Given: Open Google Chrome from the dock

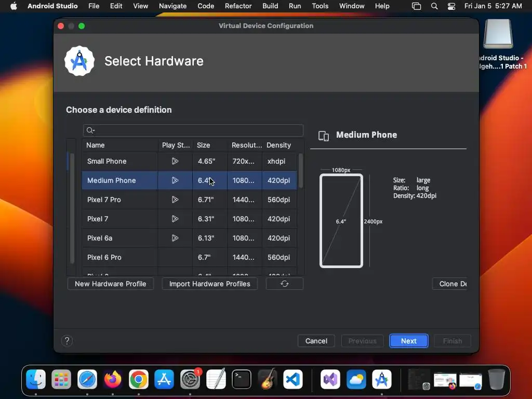Looking at the screenshot, I should [138, 379].
